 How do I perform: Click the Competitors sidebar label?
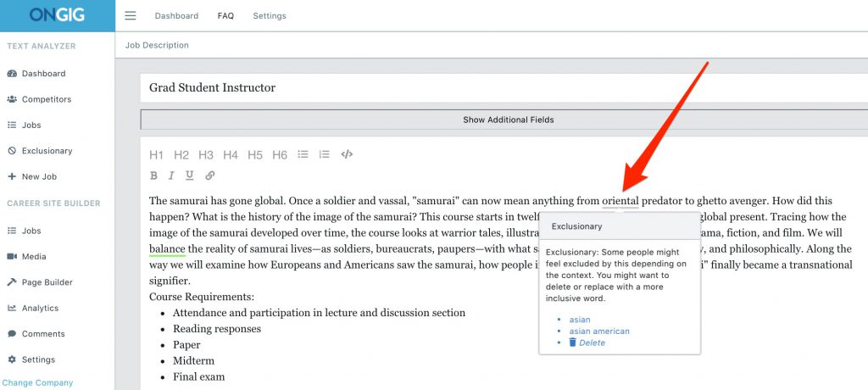coord(47,100)
